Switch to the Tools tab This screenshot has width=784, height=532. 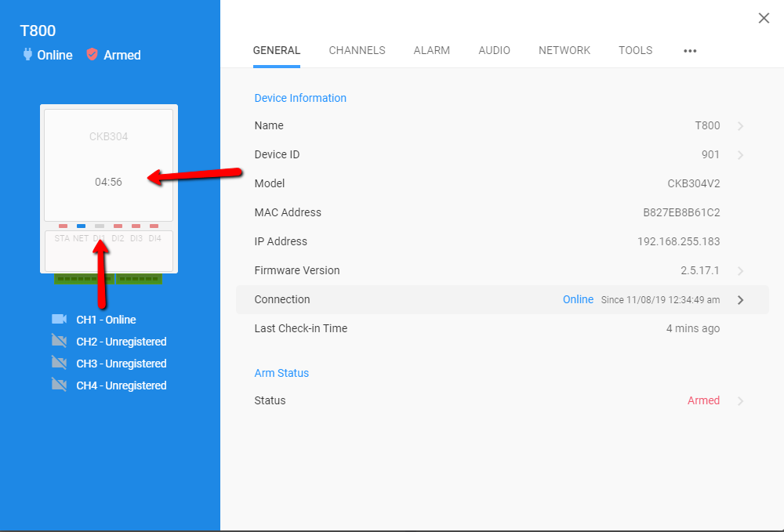(635, 50)
